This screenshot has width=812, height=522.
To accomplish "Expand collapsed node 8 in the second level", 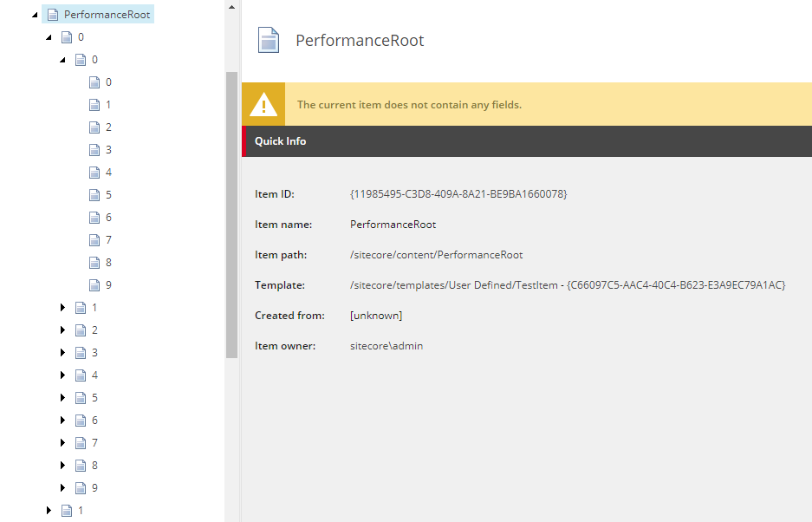I will tap(62, 466).
